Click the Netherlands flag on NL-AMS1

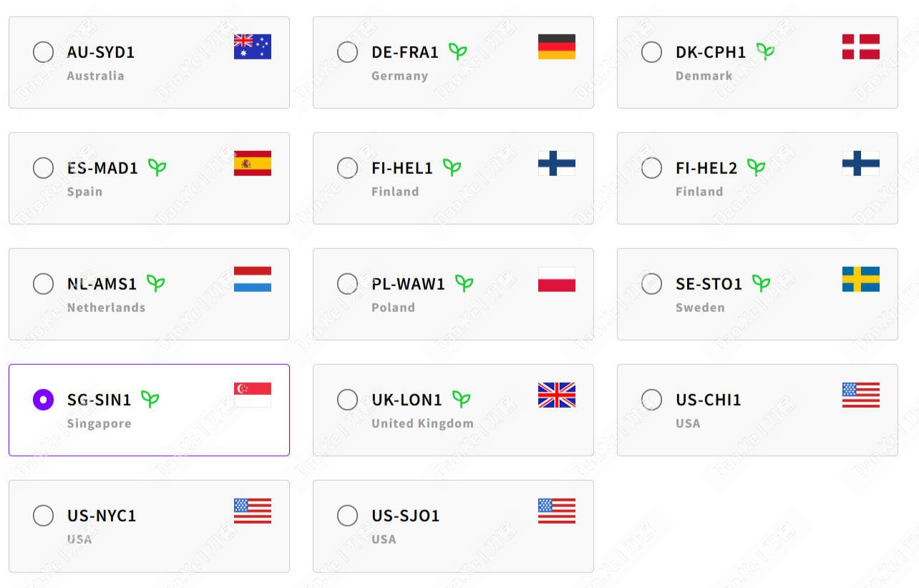[252, 279]
